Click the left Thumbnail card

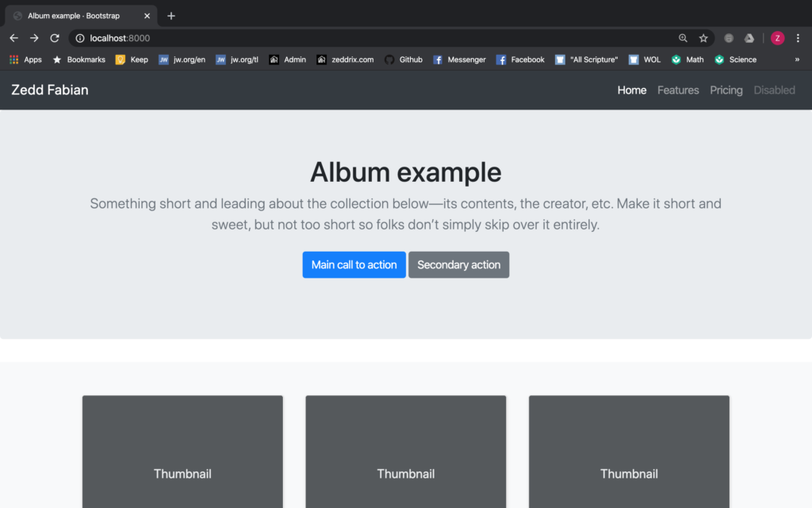pyautogui.click(x=182, y=452)
